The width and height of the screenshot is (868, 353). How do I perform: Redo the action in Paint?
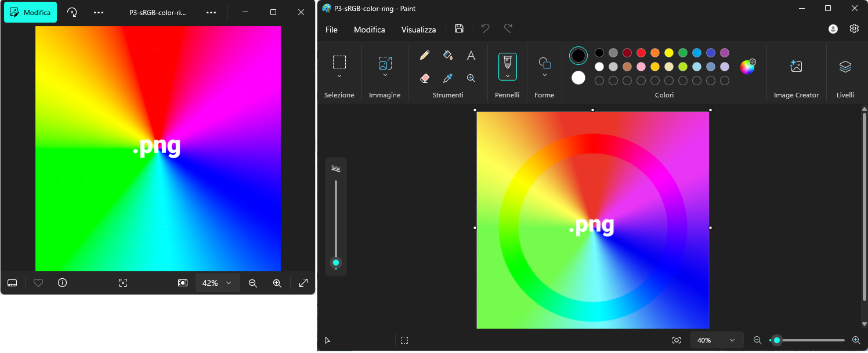[508, 28]
